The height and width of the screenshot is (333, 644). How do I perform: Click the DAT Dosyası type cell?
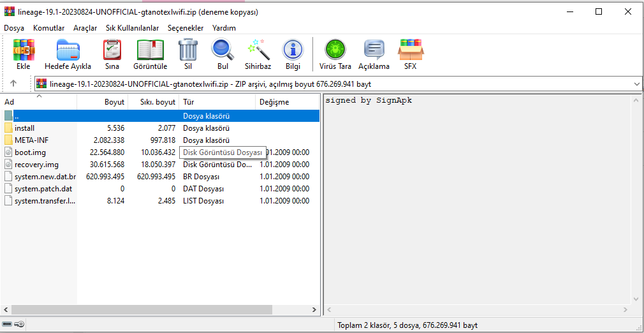click(x=203, y=189)
